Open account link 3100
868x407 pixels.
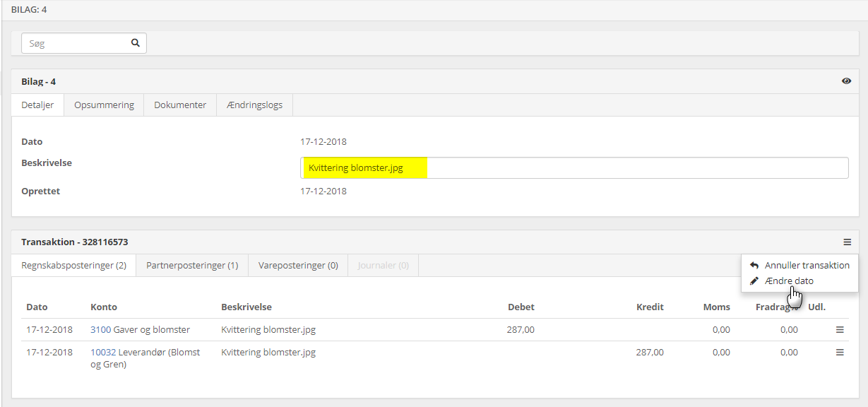click(x=100, y=329)
